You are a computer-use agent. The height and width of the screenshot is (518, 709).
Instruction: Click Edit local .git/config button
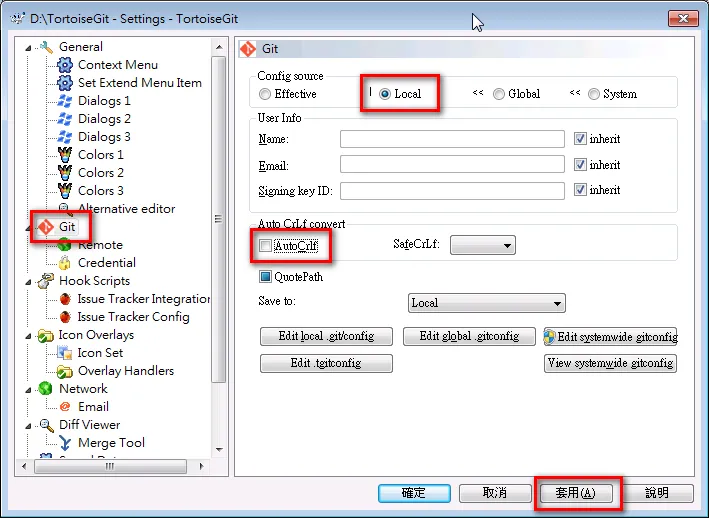coord(326,336)
